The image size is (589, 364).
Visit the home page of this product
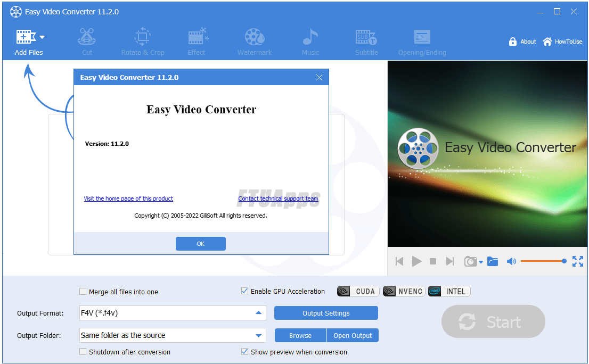[x=128, y=198]
